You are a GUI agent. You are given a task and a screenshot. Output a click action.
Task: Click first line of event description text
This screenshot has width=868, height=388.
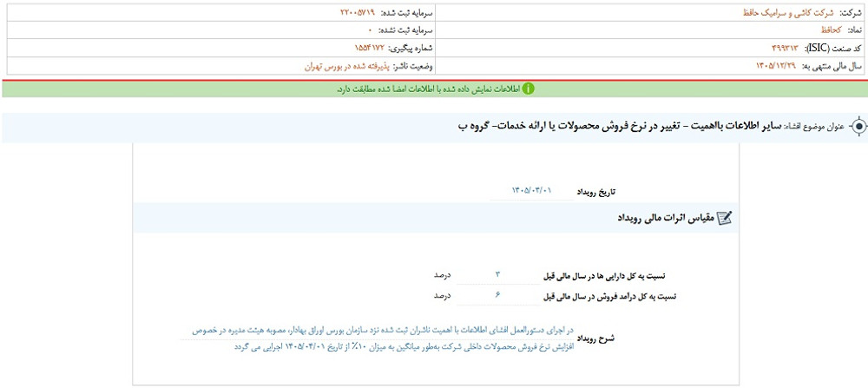(x=383, y=330)
